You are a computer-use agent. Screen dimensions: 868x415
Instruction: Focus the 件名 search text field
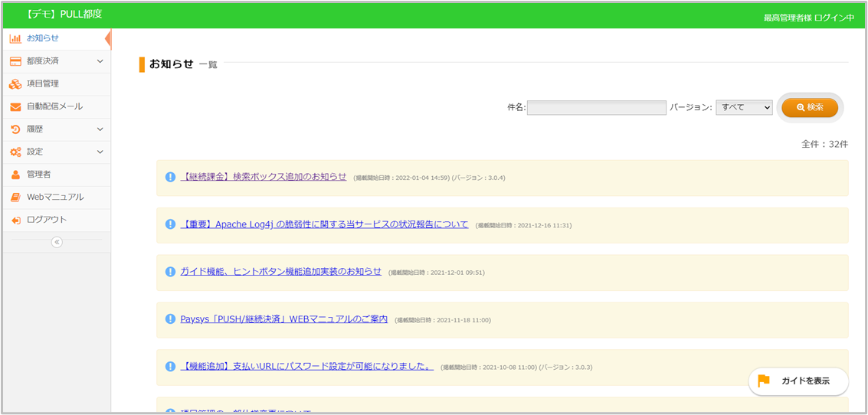coord(596,108)
